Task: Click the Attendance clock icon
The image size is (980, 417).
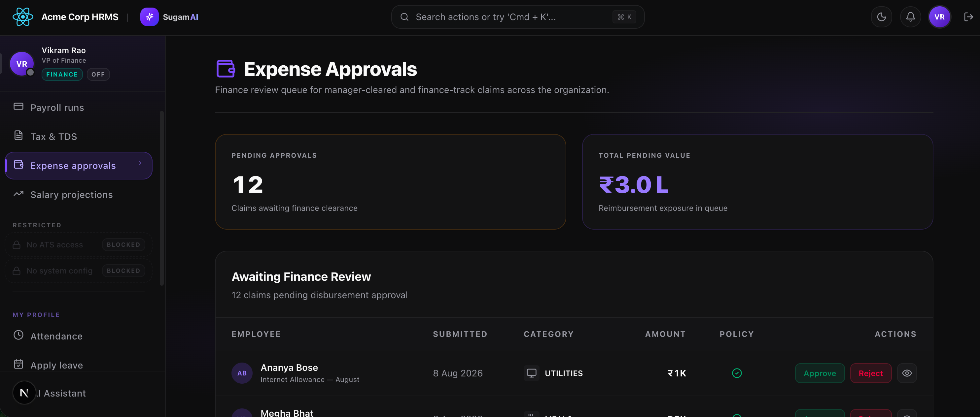Action: coord(18,335)
